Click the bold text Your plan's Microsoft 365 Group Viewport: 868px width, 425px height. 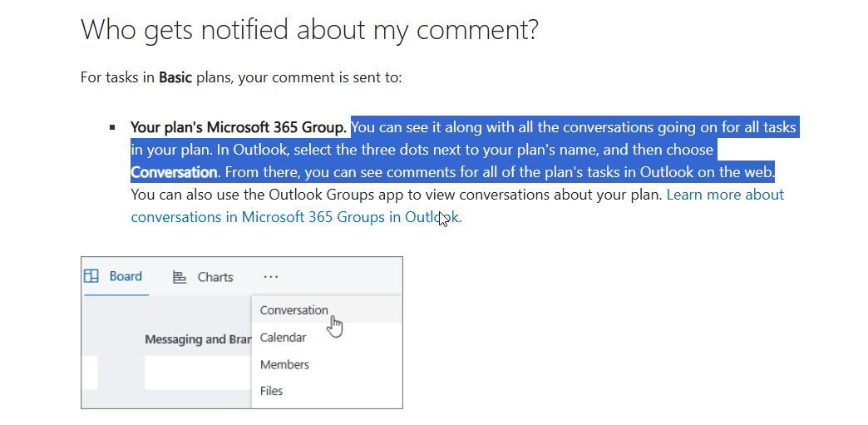(239, 127)
